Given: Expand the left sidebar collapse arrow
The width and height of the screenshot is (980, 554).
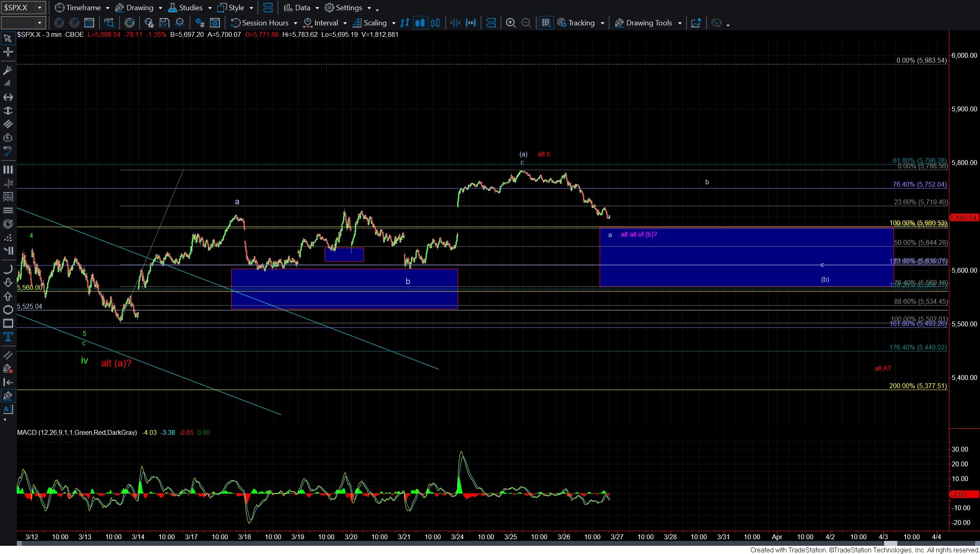Looking at the screenshot, I should click(5, 420).
